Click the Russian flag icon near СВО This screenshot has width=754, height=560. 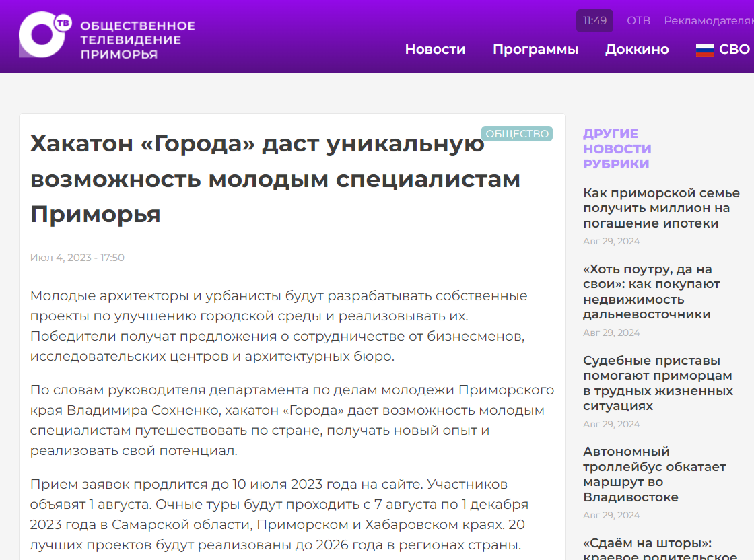pos(705,50)
